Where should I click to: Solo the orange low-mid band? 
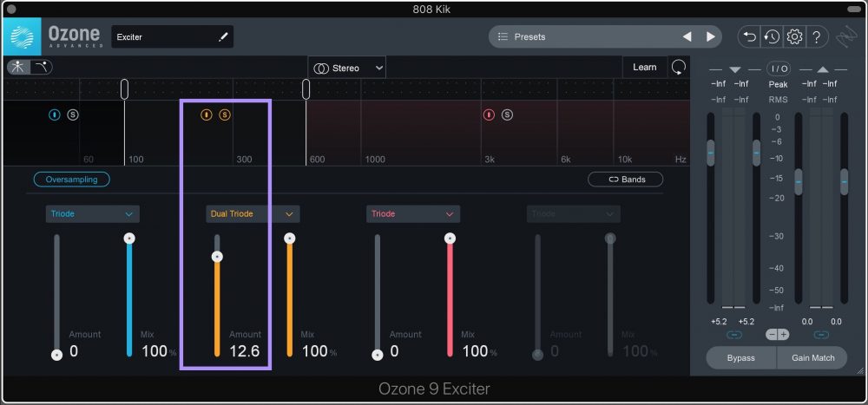tap(224, 114)
